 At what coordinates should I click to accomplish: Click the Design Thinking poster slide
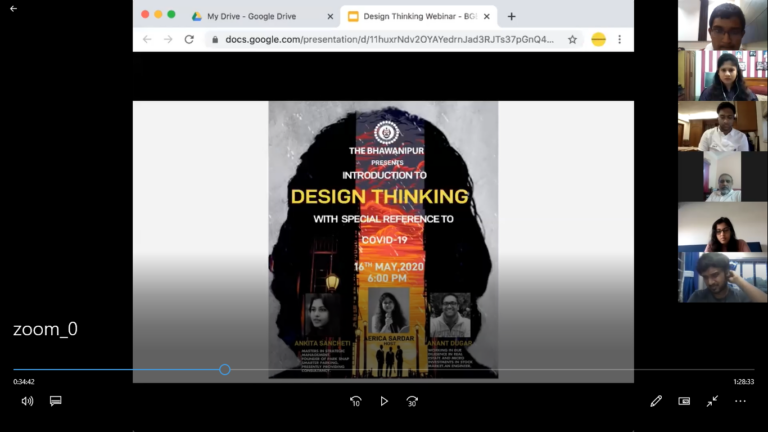click(x=383, y=239)
